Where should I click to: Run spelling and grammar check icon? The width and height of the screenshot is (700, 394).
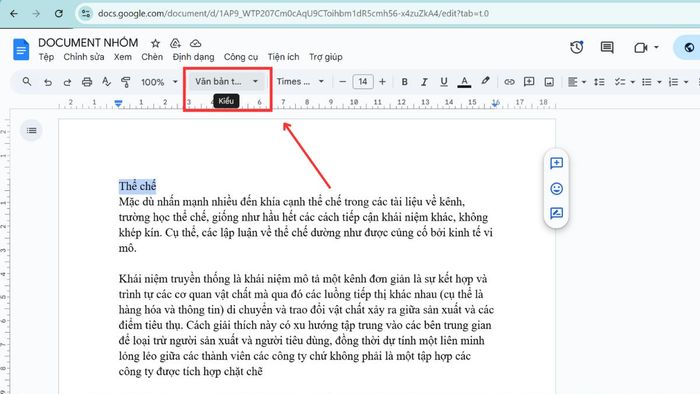click(106, 82)
